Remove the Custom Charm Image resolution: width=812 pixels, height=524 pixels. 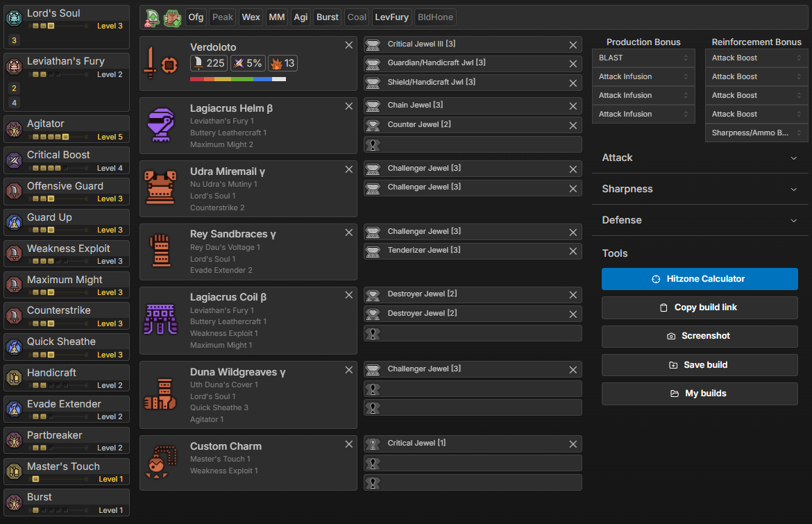pyautogui.click(x=349, y=444)
